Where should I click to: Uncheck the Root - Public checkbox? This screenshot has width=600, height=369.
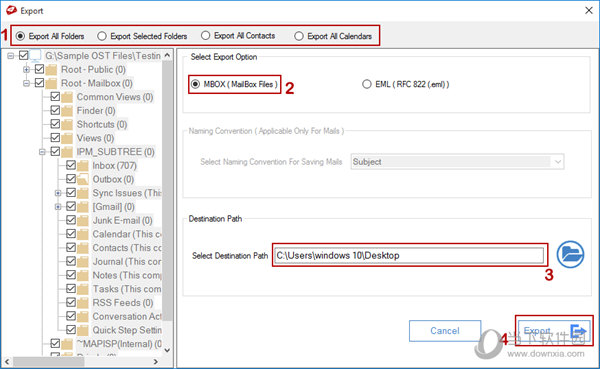click(x=39, y=69)
